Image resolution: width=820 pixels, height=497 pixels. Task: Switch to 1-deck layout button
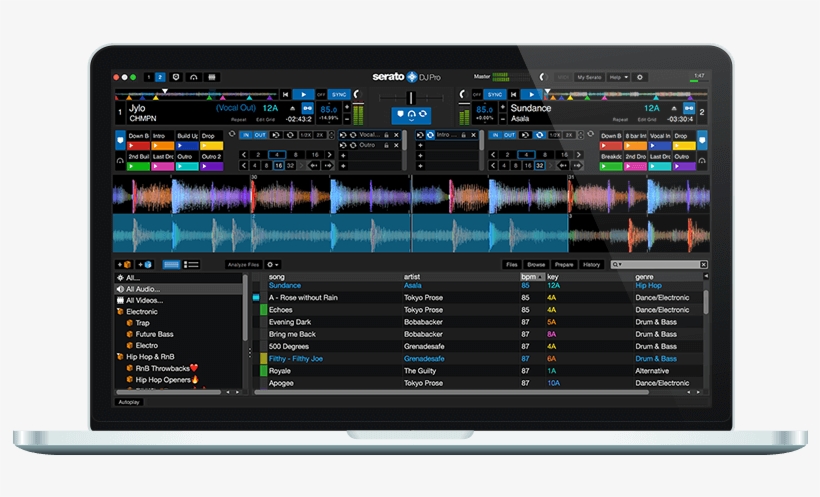click(x=149, y=77)
